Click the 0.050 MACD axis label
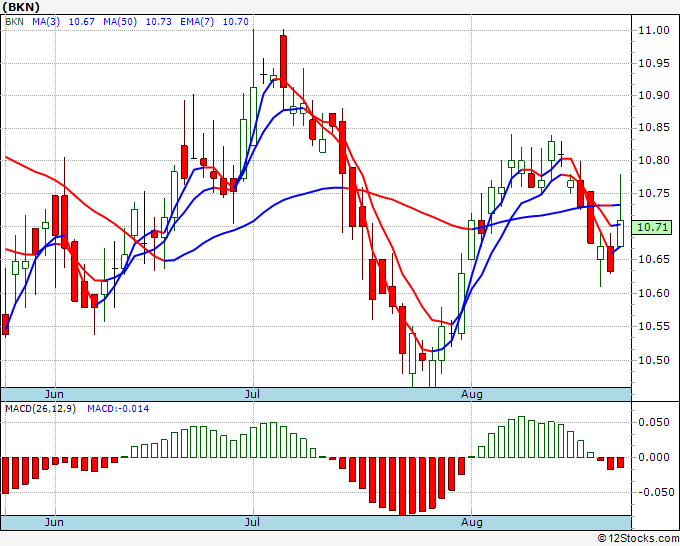This screenshot has width=680, height=546. (x=654, y=422)
